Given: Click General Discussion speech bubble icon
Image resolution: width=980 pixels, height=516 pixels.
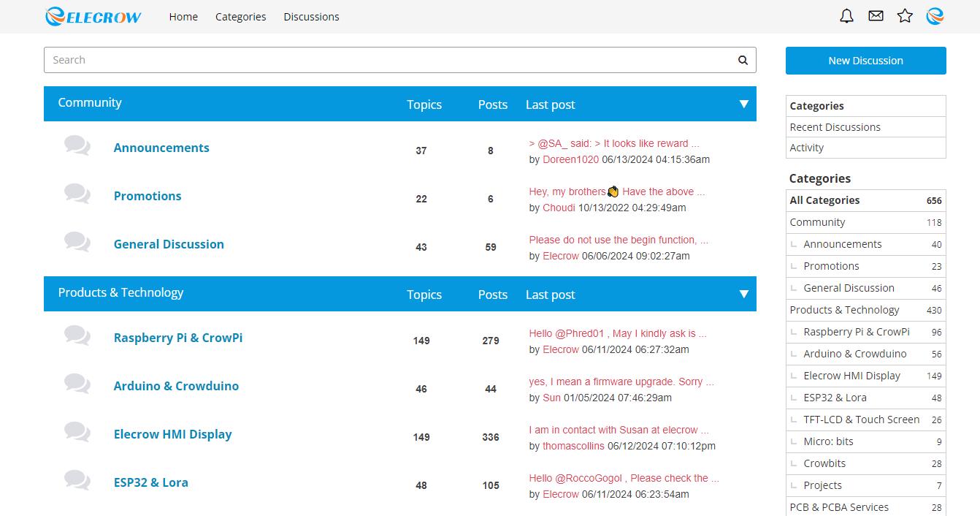Looking at the screenshot, I should 77,242.
